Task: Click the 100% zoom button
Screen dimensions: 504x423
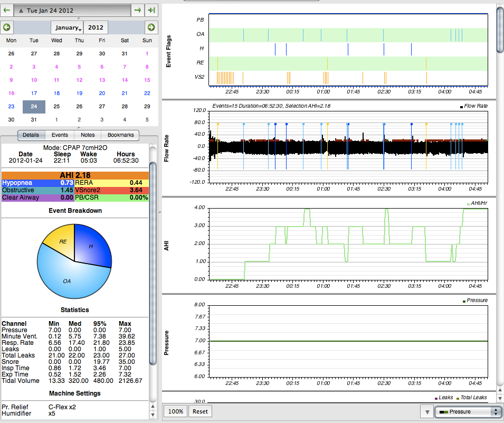Action: pos(175,411)
